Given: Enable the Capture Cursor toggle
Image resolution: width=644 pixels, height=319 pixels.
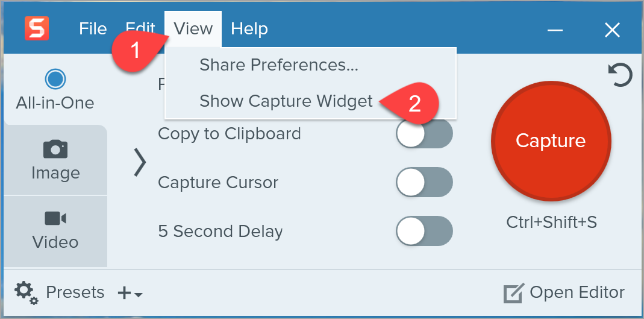Looking at the screenshot, I should click(x=424, y=182).
